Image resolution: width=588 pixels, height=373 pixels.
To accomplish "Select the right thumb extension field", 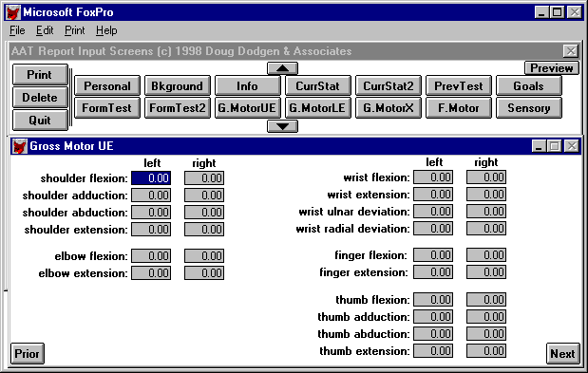I will coord(486,351).
